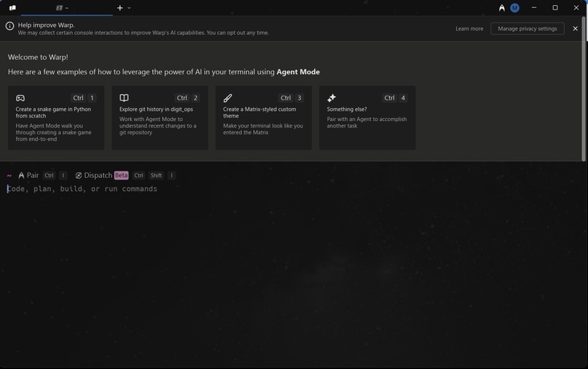
Task: Maximize the Warp window
Action: point(555,8)
